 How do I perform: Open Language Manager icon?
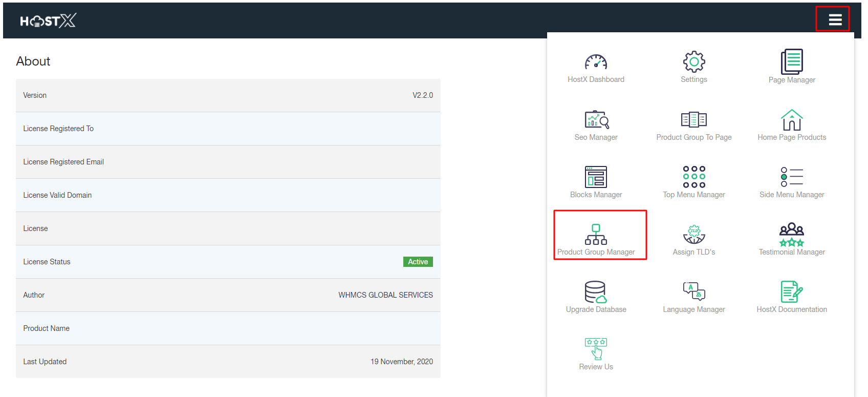[693, 292]
